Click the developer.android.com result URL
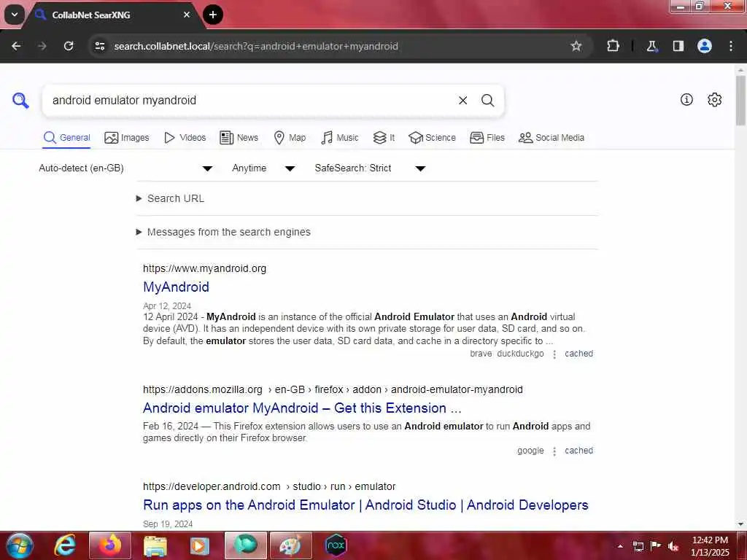The width and height of the screenshot is (747, 560). (x=269, y=486)
